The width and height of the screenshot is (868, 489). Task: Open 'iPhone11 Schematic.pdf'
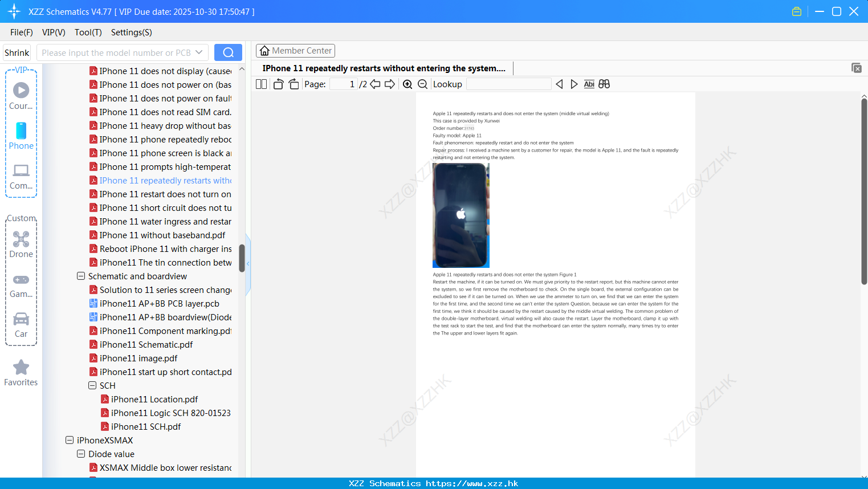(141, 344)
